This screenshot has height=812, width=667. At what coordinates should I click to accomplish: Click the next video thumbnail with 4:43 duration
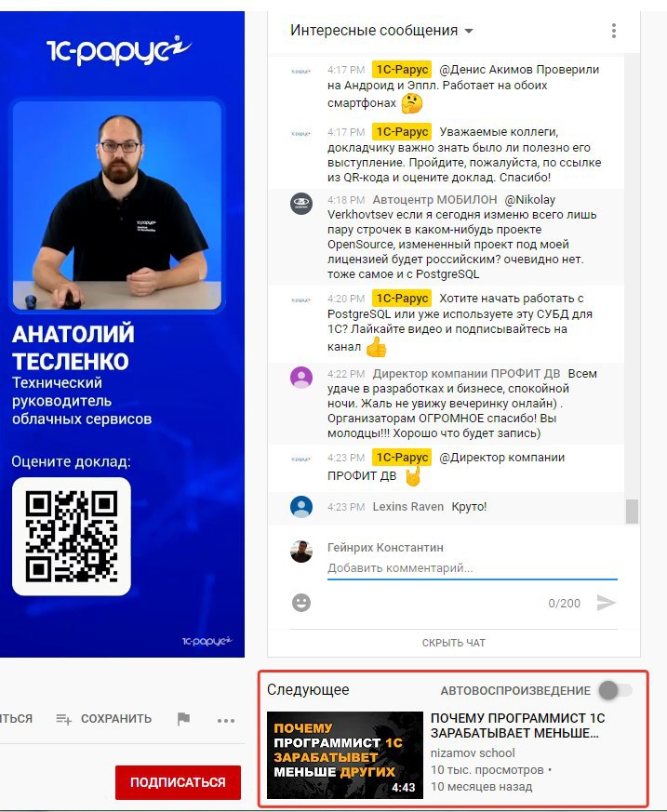point(345,755)
